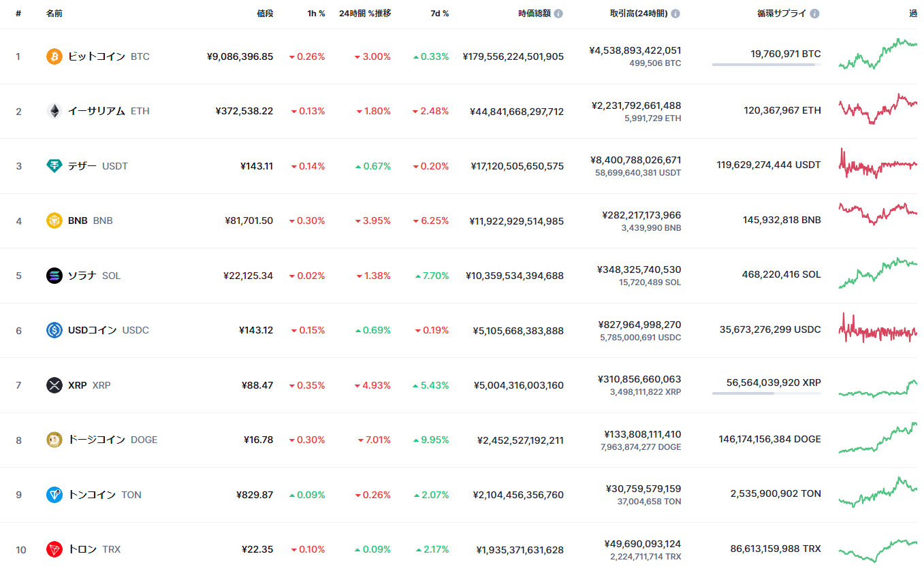Sort by 7d % column header
The height and width of the screenshot is (569, 924).
(x=440, y=14)
